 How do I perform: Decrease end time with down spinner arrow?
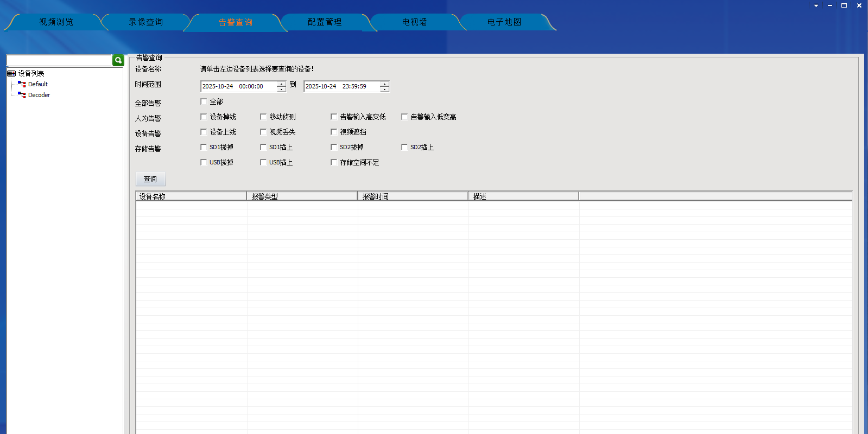pyautogui.click(x=384, y=89)
